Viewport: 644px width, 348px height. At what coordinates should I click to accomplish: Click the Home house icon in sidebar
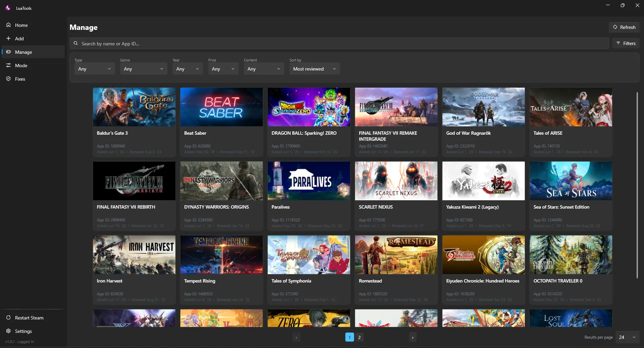pos(8,25)
